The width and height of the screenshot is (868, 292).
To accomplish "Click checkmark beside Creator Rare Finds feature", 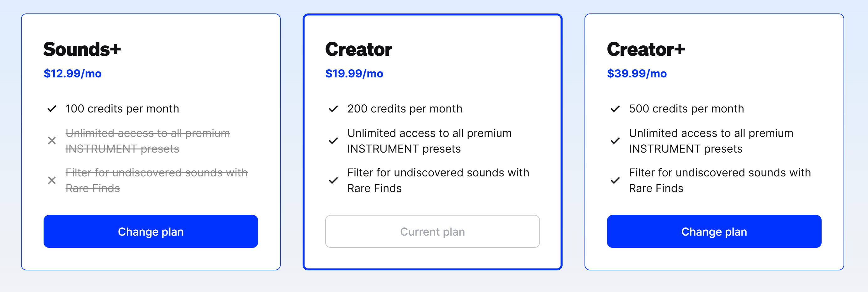I will [333, 180].
